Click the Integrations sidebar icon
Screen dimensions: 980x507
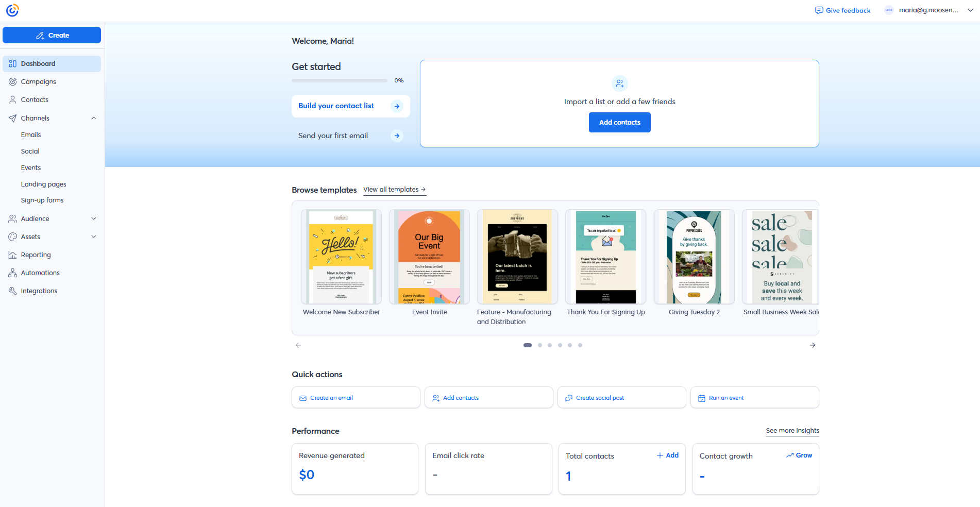click(12, 291)
